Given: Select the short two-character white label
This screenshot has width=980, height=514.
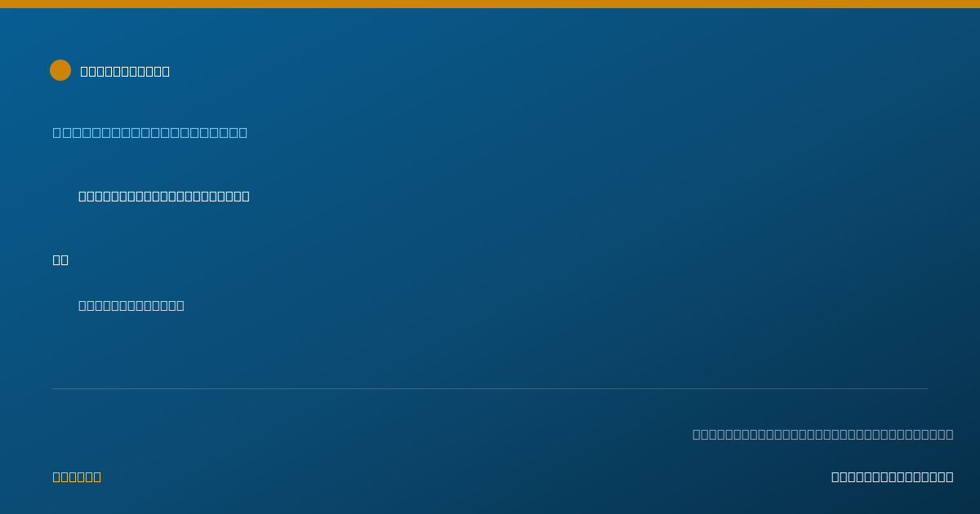Looking at the screenshot, I should (60, 259).
